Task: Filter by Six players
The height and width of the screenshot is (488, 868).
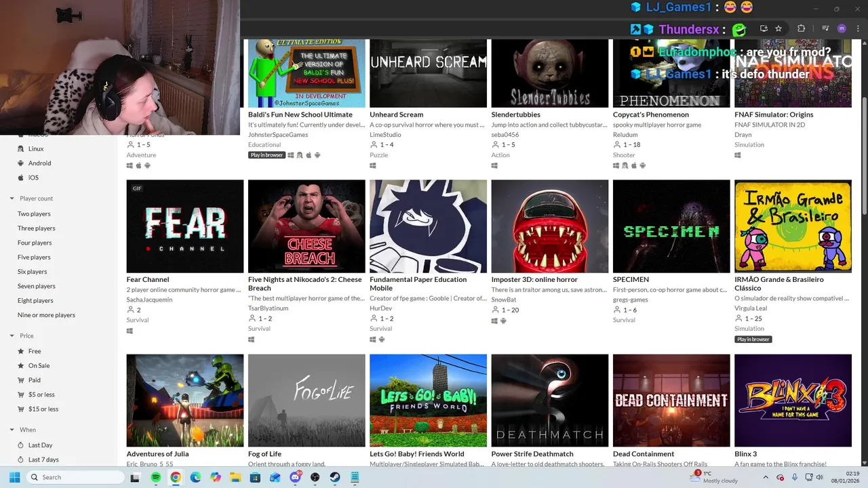Action: pyautogui.click(x=33, y=272)
